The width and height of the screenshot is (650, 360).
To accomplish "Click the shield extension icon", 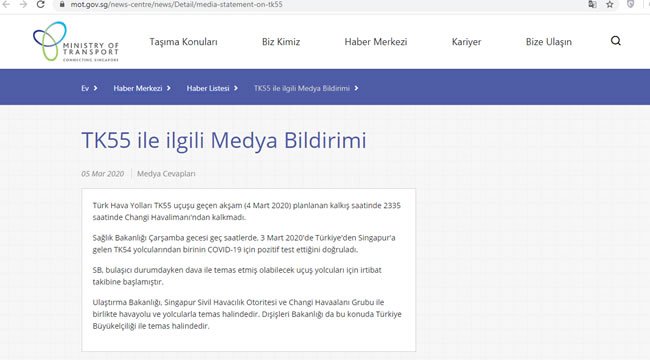I will click(631, 4).
